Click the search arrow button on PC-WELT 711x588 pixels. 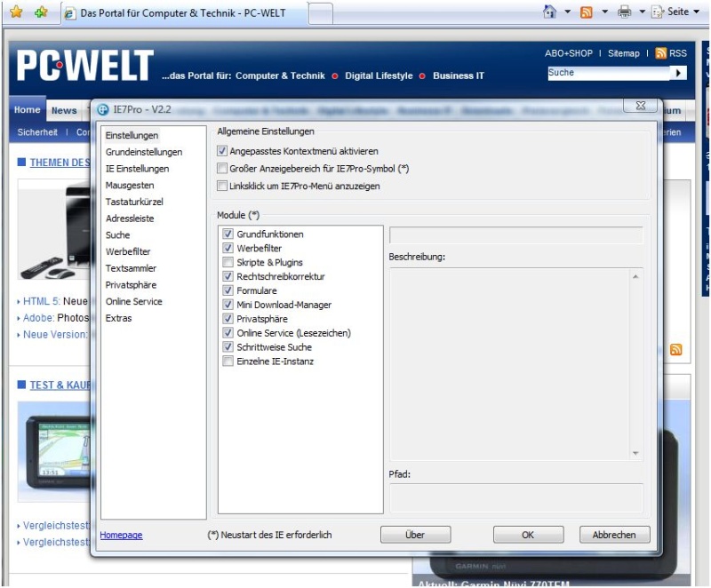coord(680,73)
